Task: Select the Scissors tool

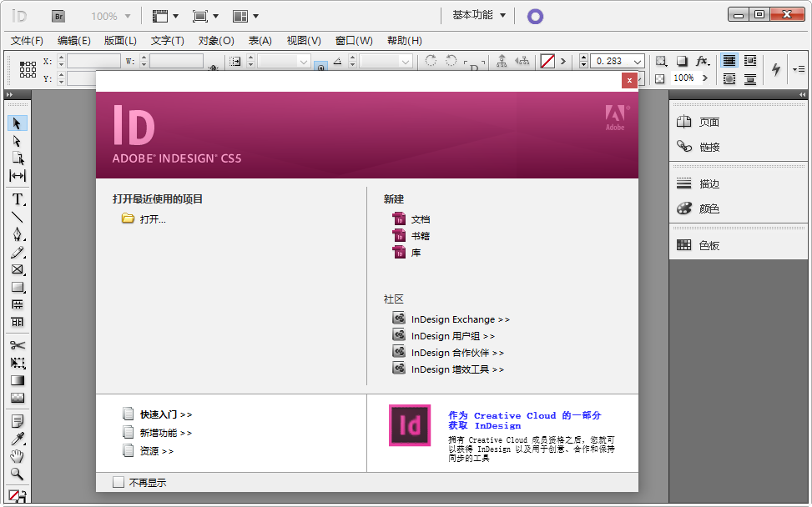Action: [x=17, y=345]
